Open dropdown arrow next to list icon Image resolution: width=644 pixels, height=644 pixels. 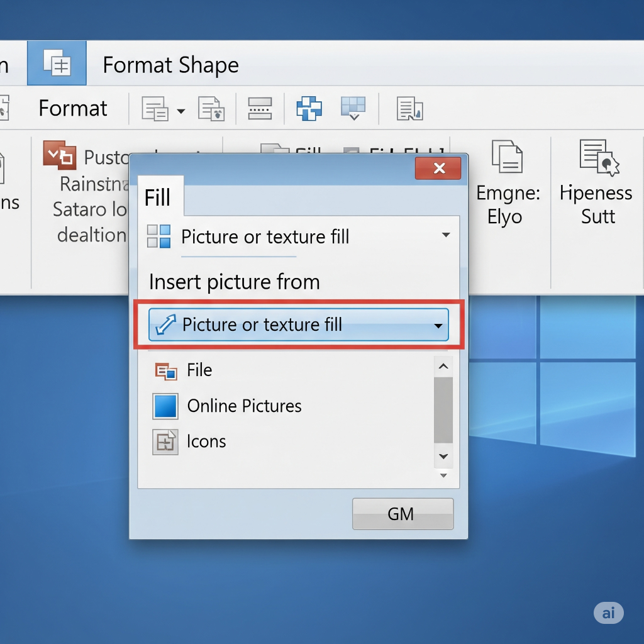[181, 111]
